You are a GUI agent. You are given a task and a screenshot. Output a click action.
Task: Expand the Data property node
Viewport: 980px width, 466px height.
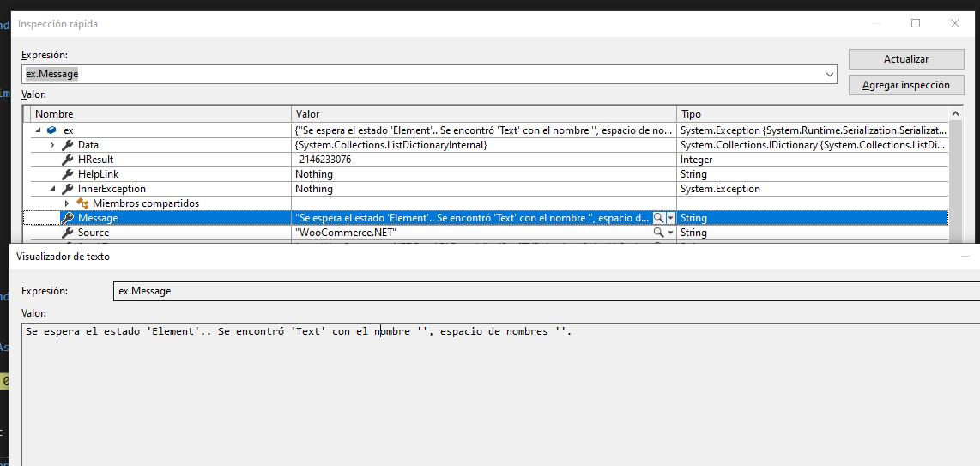coord(52,145)
